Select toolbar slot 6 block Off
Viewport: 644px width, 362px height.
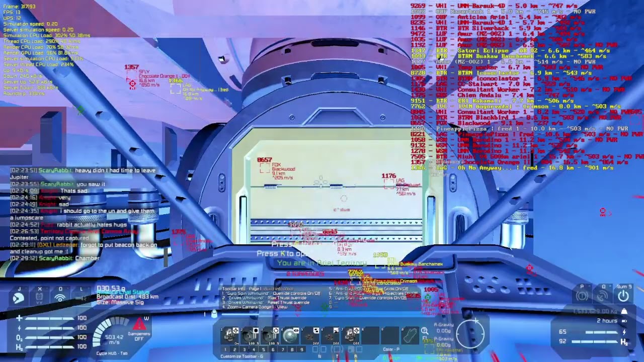coord(331,335)
